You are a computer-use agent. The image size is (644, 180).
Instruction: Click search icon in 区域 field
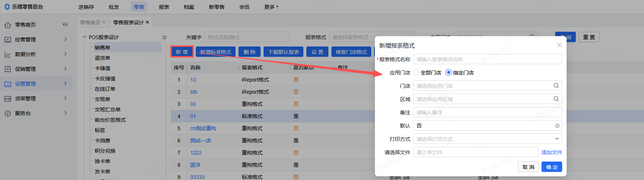click(556, 99)
